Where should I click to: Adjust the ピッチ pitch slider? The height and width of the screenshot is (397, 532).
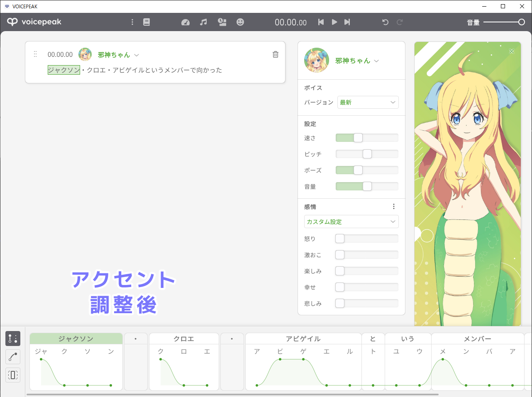tap(367, 154)
